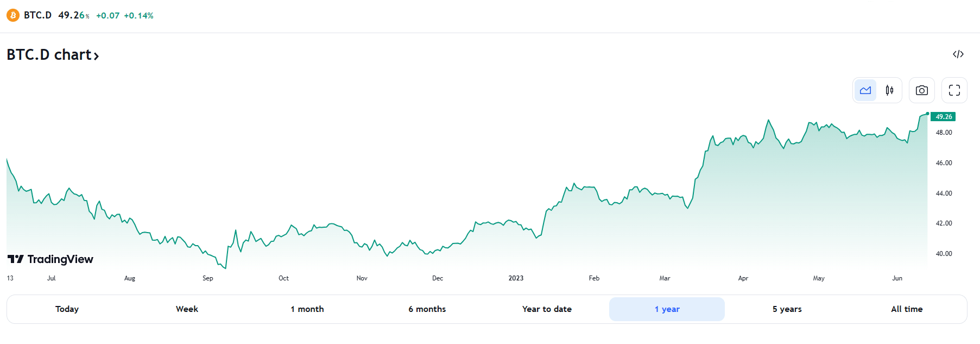Image resolution: width=980 pixels, height=344 pixels.
Task: Click the May label on time axis
Action: click(819, 278)
